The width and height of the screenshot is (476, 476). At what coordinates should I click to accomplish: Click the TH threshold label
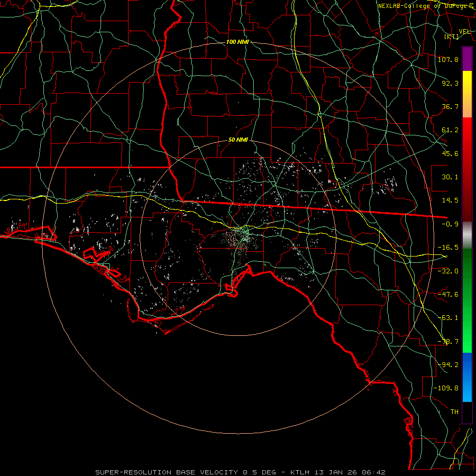tap(454, 412)
